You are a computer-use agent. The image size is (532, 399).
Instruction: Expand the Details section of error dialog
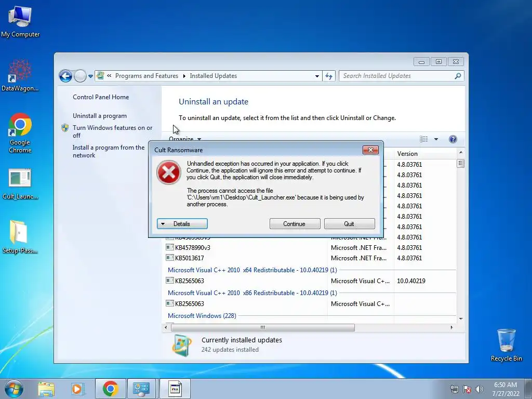point(182,224)
